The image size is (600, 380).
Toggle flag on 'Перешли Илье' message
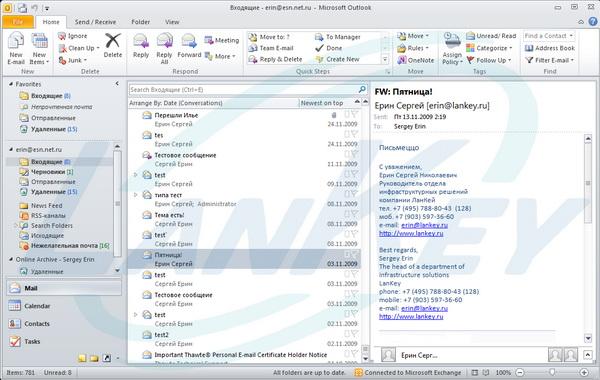354,114
